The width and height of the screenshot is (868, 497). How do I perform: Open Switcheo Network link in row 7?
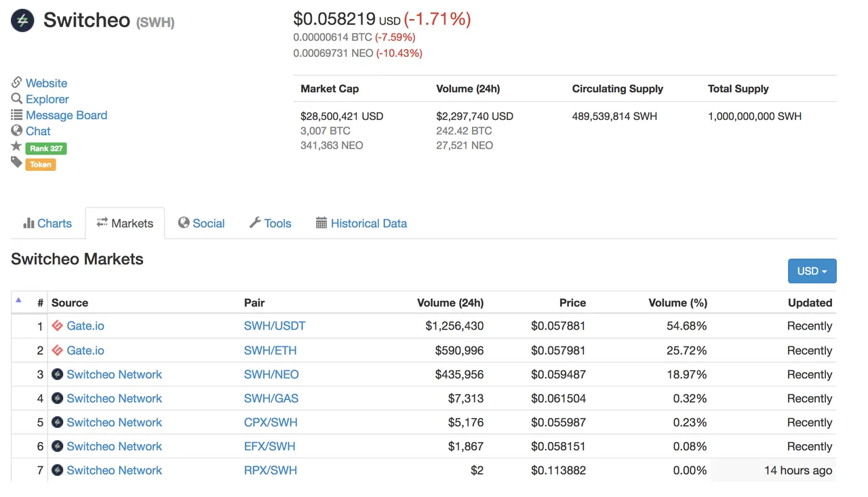(x=114, y=471)
